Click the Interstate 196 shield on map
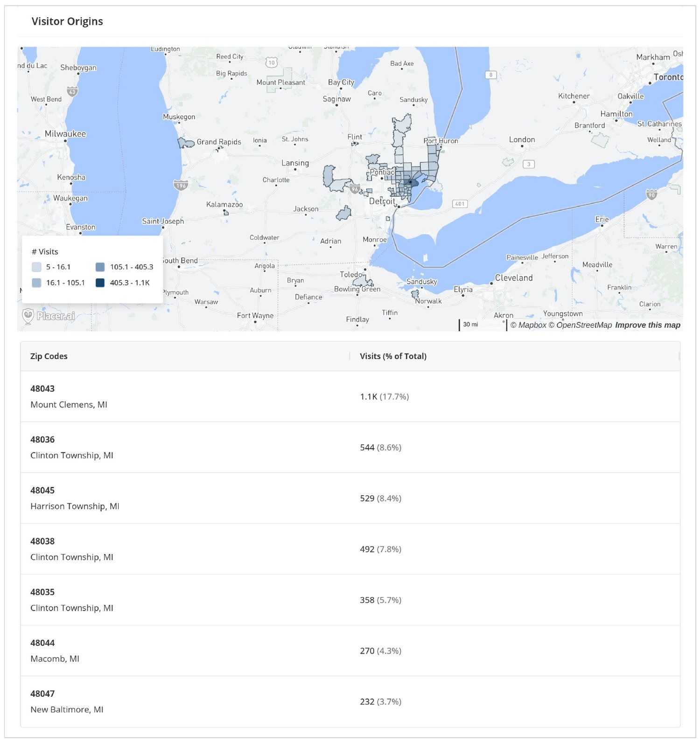 [181, 185]
